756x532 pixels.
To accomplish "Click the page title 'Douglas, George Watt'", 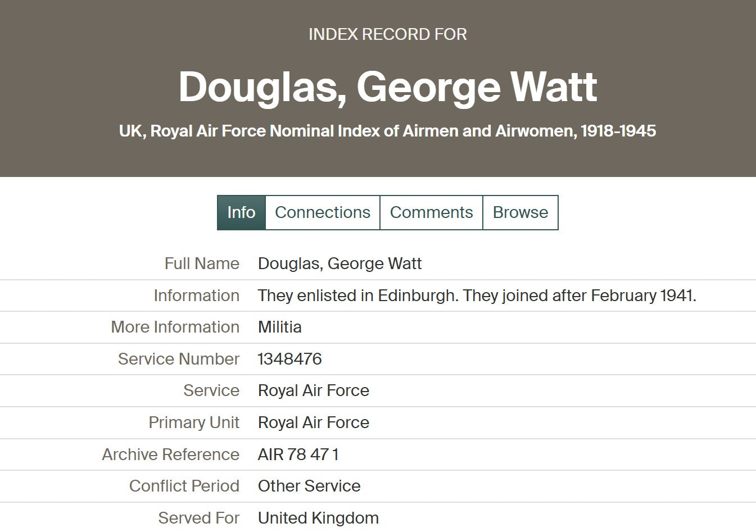I will pos(388,87).
